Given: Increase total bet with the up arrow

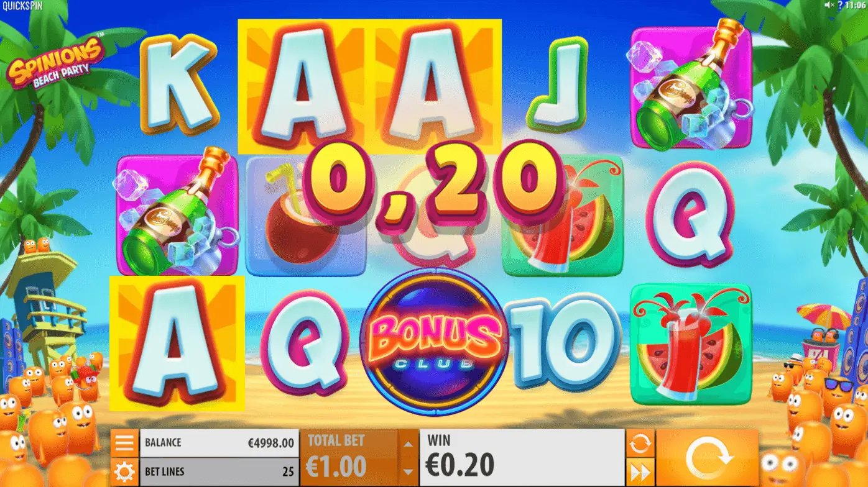Looking at the screenshot, I should pyautogui.click(x=408, y=444).
